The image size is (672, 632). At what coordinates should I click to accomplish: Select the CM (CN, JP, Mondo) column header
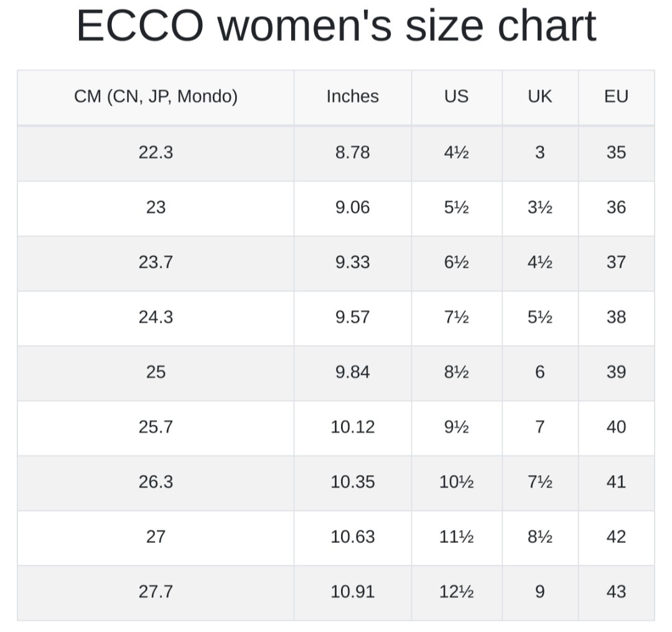pos(156,97)
